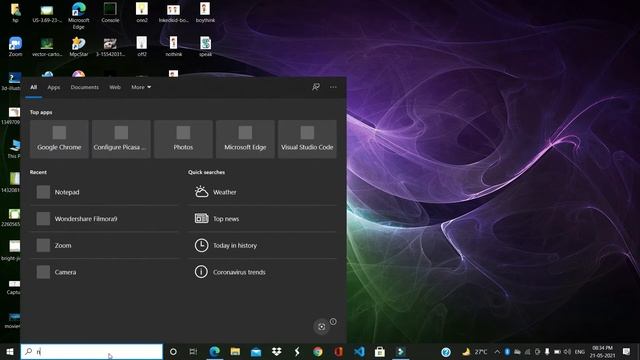
Task: Launch Chrome from the taskbar
Action: [318, 351]
